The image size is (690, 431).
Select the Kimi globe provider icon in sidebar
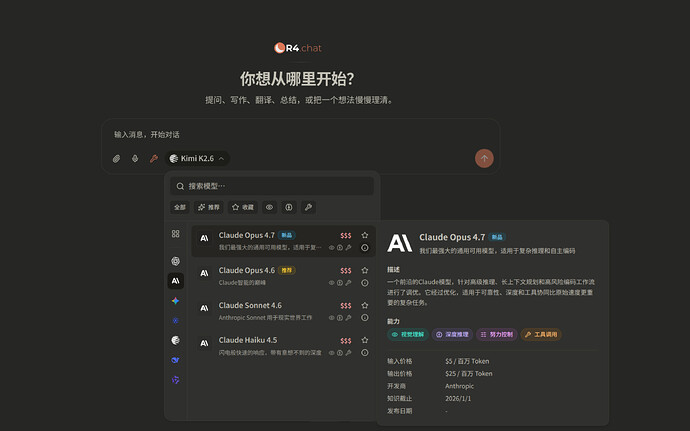coord(176,340)
